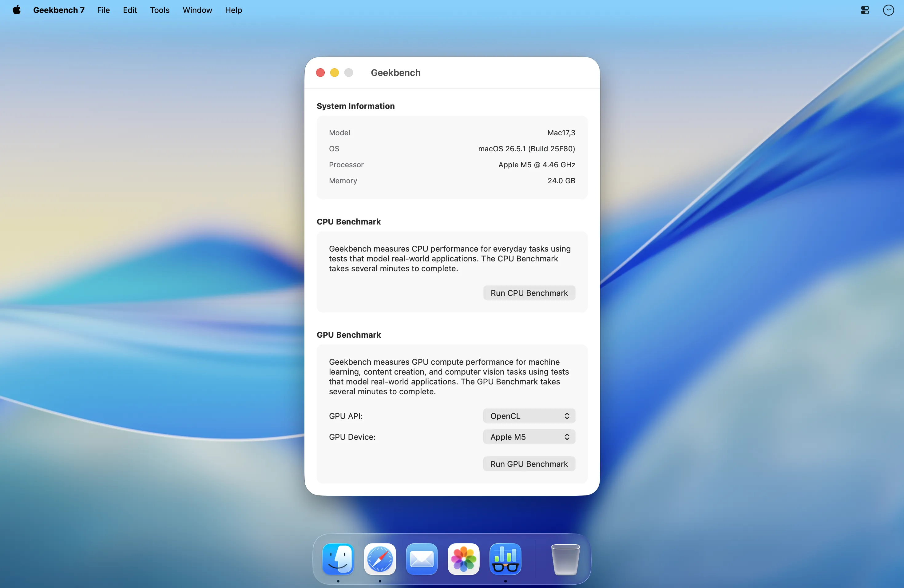Click the clock icon in menu bar
This screenshot has width=904, height=588.
tap(888, 10)
